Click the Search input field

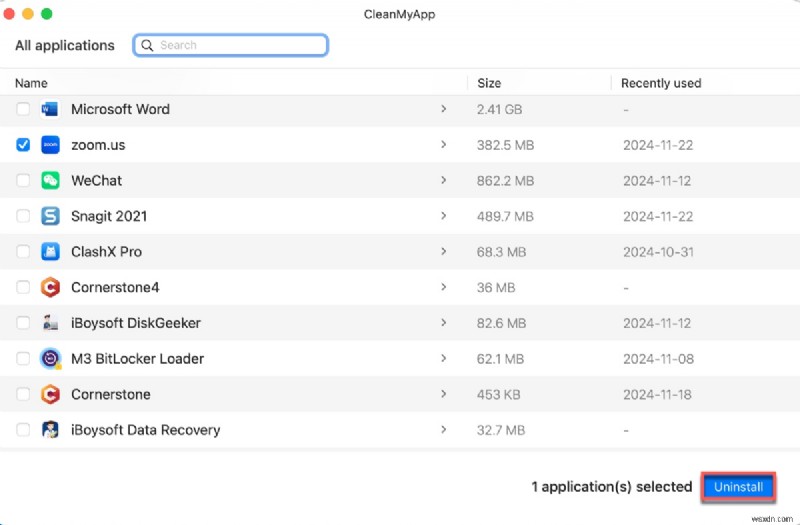(x=230, y=45)
